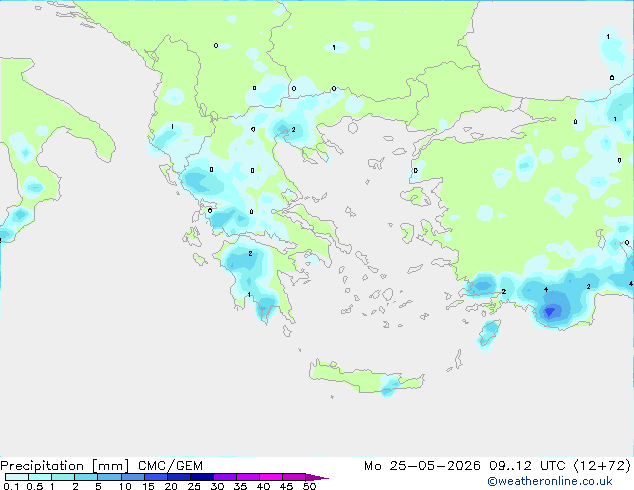Click the "(12+72)" forecast offset text
The image size is (634, 490).
click(602, 466)
